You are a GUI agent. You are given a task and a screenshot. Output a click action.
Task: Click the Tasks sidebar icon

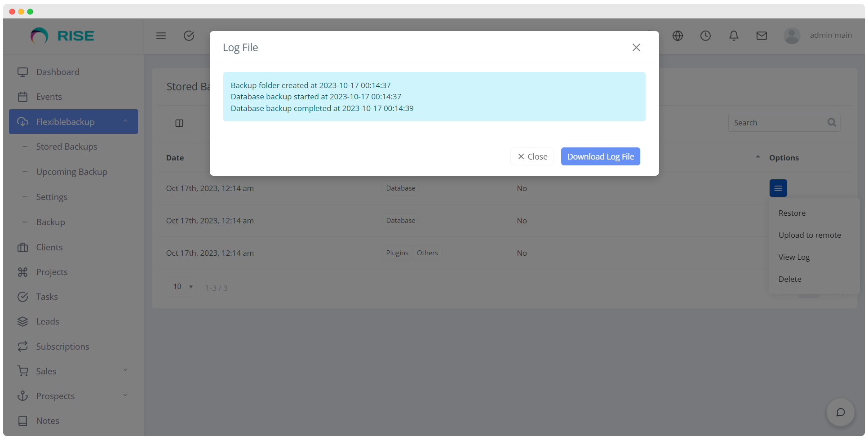23,297
